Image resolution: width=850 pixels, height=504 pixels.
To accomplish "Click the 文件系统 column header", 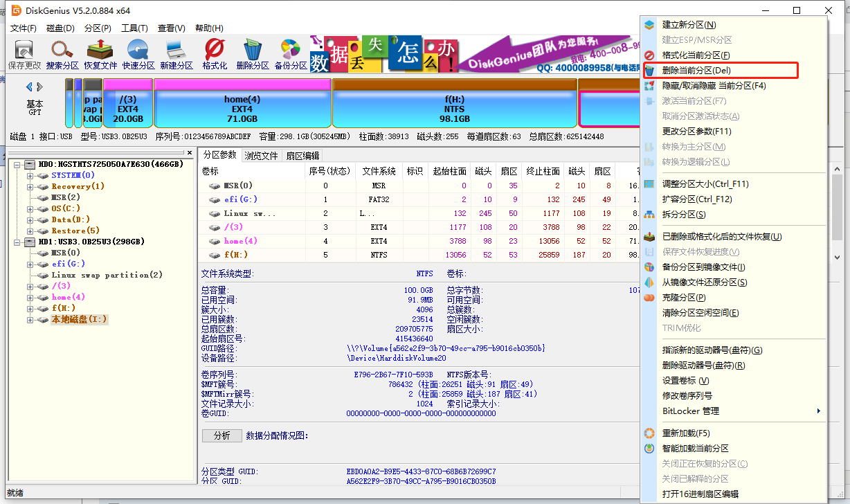I will pyautogui.click(x=379, y=171).
